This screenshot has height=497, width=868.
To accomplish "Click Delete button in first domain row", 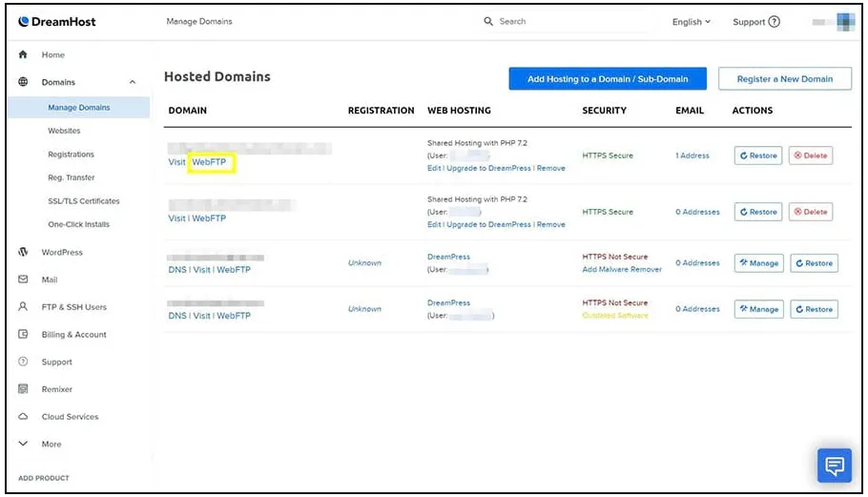I will point(811,155).
